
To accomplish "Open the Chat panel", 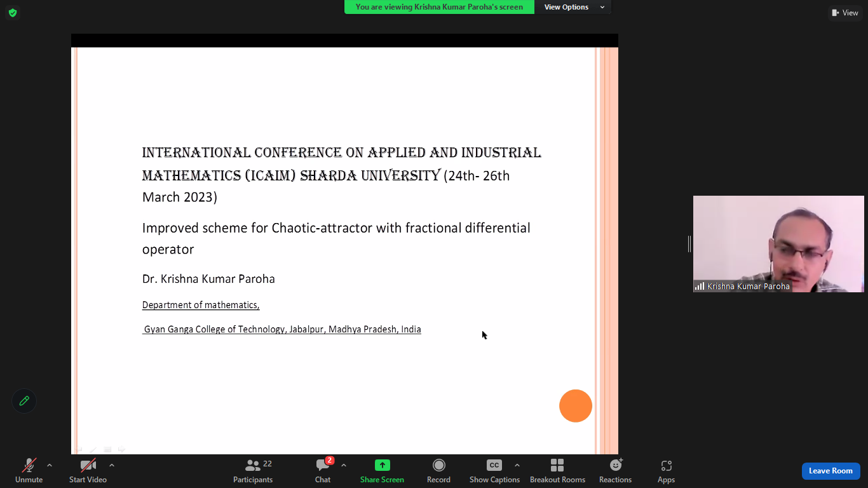I will (323, 471).
